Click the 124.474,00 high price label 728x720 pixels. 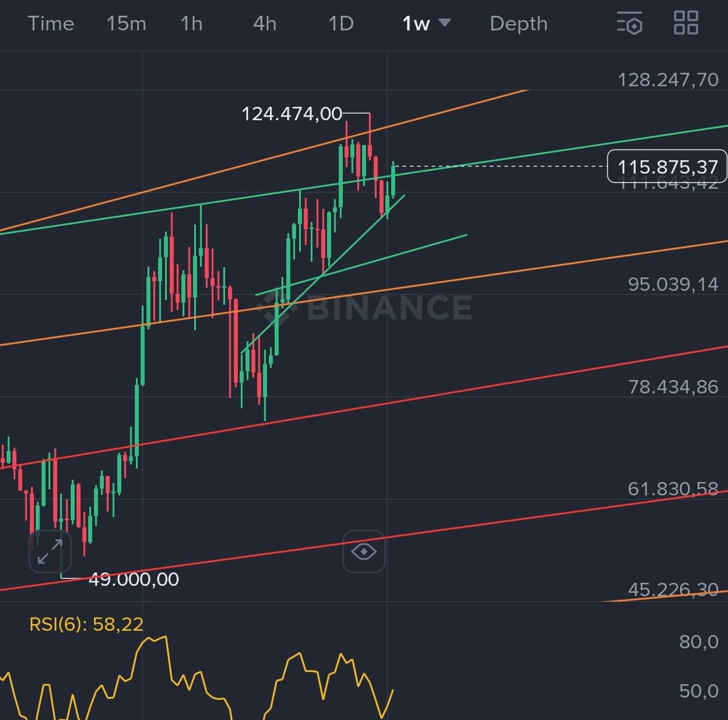pyautogui.click(x=292, y=114)
